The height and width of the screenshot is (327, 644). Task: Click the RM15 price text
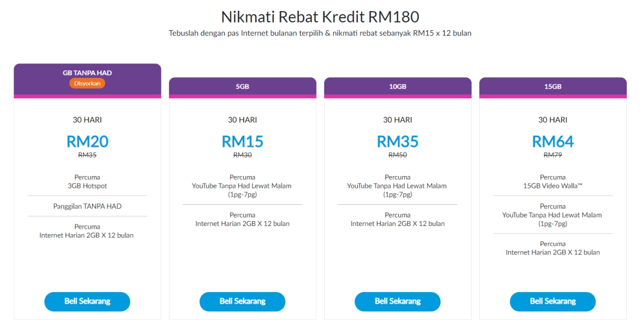(x=243, y=141)
